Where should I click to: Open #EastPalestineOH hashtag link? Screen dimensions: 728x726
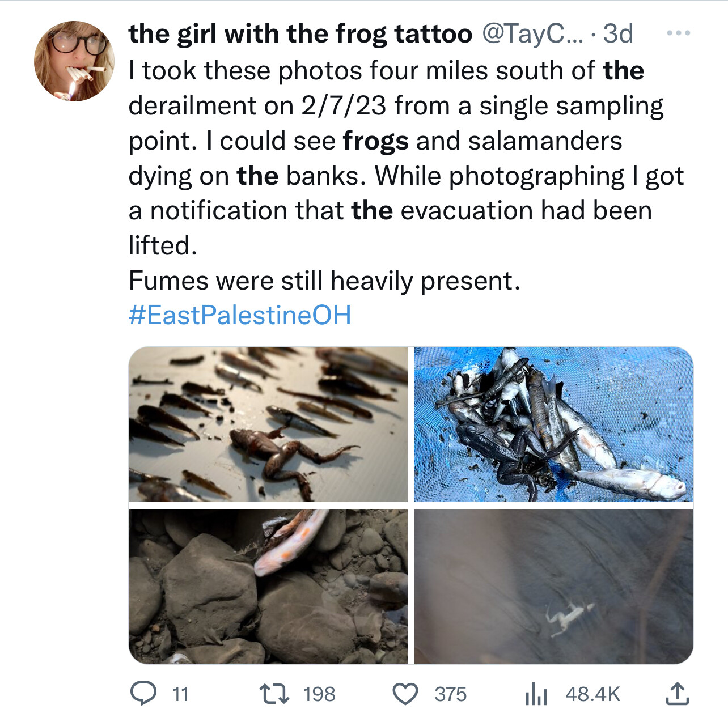(240, 315)
